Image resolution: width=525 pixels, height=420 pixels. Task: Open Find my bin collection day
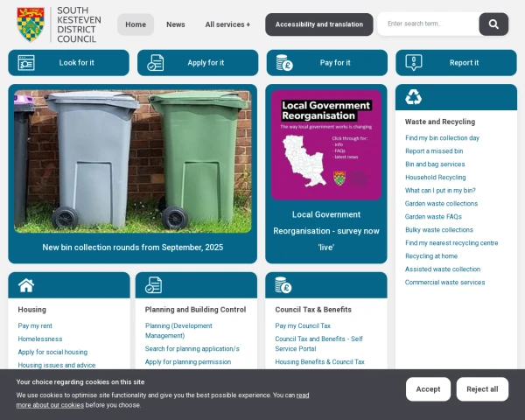[x=442, y=138]
